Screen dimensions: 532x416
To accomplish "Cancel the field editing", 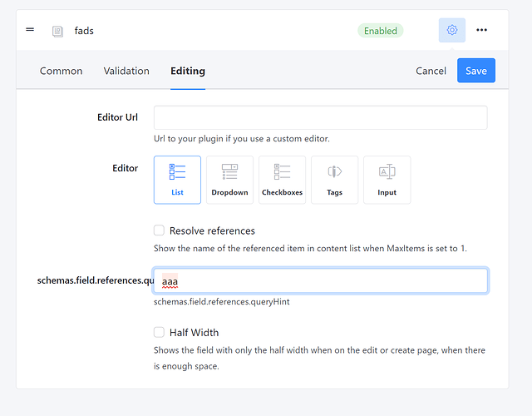I will [431, 71].
